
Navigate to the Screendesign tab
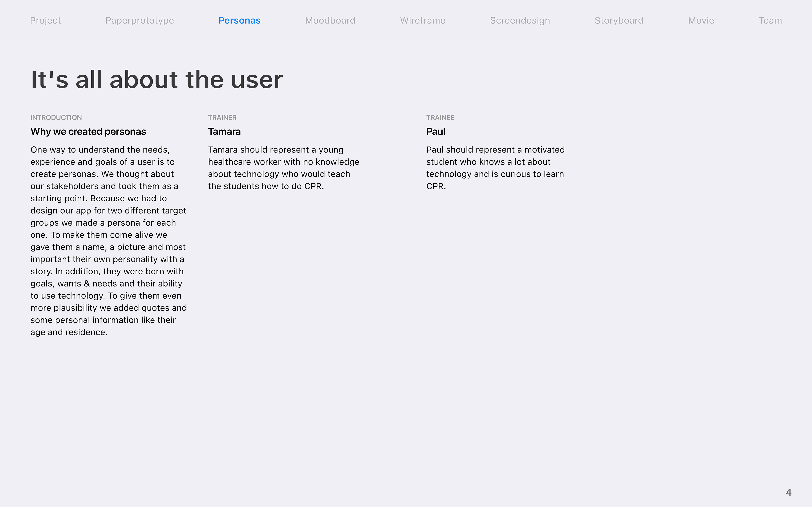(520, 20)
